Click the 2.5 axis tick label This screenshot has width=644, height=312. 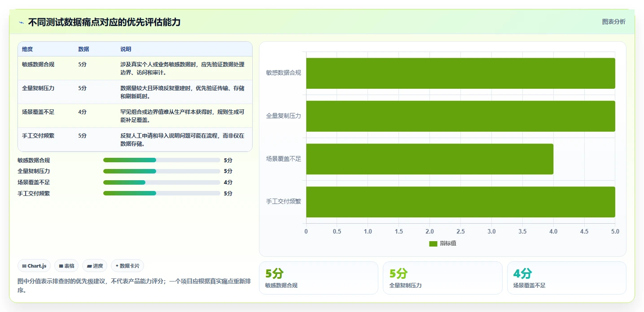tap(460, 231)
